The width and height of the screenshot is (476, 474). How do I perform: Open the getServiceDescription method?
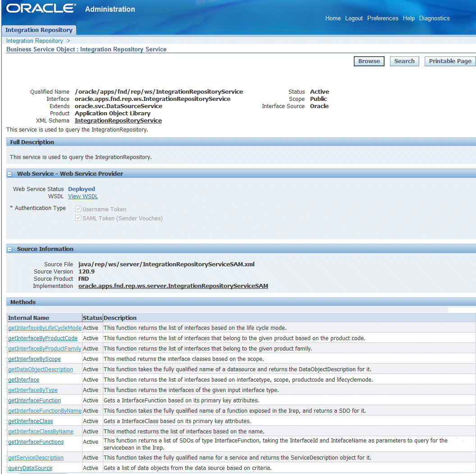[36, 458]
